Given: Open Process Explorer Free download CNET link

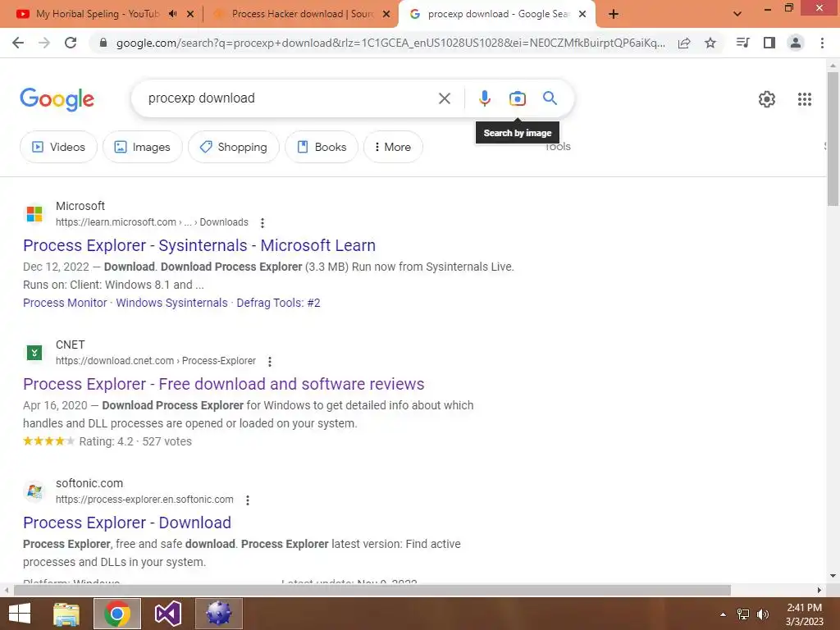Looking at the screenshot, I should click(223, 384).
